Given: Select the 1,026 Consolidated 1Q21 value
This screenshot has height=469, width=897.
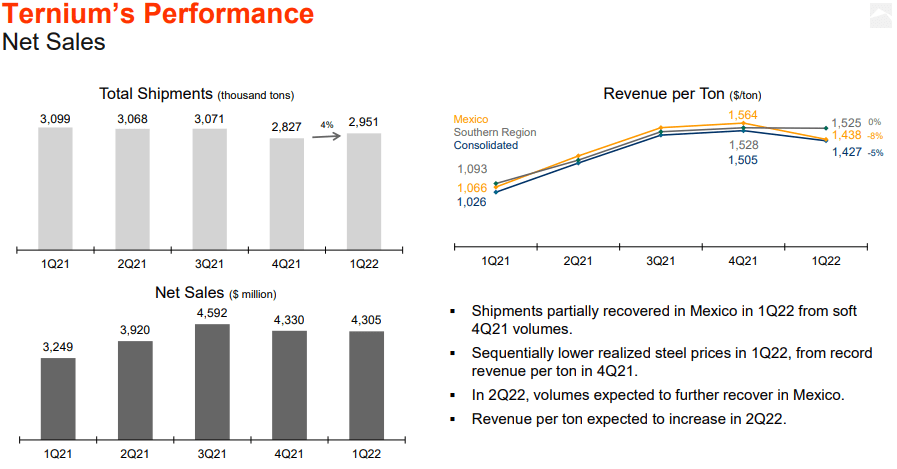Looking at the screenshot, I should [471, 202].
